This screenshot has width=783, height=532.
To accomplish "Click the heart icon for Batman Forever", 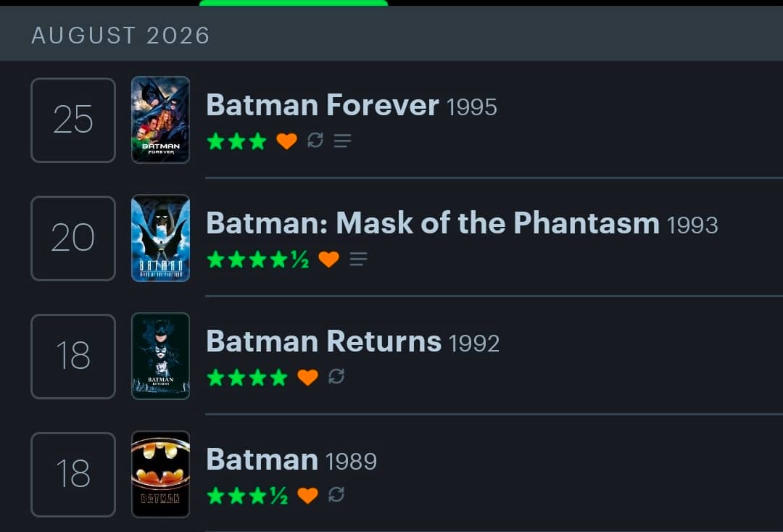I will pyautogui.click(x=286, y=141).
